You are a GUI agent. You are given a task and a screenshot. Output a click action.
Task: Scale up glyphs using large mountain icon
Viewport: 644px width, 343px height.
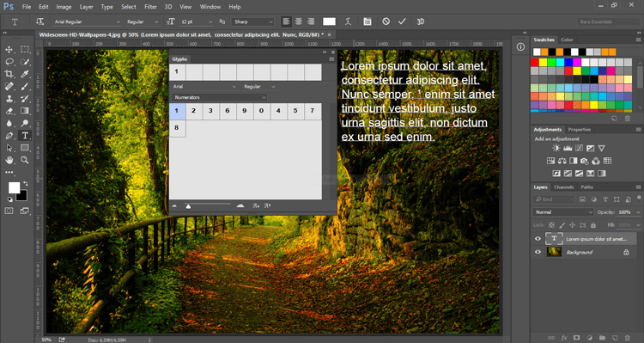pyautogui.click(x=240, y=205)
